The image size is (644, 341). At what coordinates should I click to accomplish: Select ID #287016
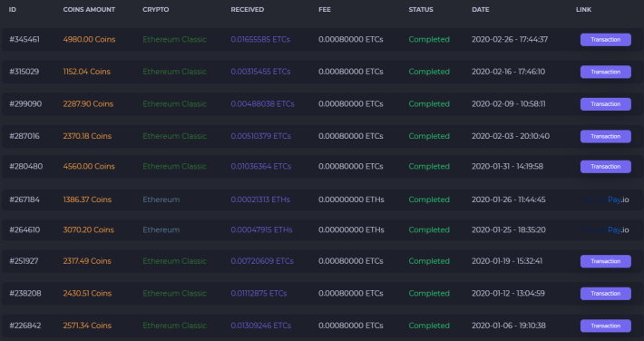[24, 136]
